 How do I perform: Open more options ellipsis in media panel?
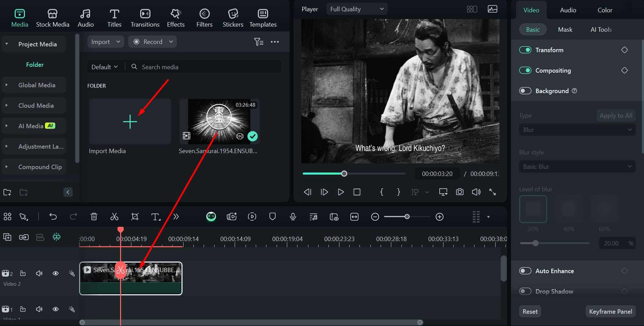pyautogui.click(x=275, y=42)
